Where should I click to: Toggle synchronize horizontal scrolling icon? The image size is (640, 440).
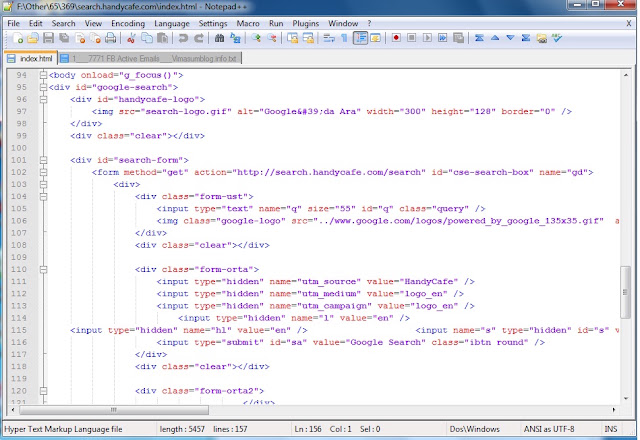[x=308, y=38]
